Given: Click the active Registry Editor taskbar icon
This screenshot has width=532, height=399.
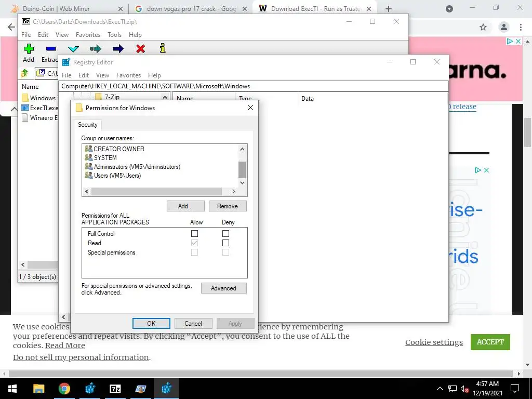Looking at the screenshot, I should pyautogui.click(x=166, y=389).
